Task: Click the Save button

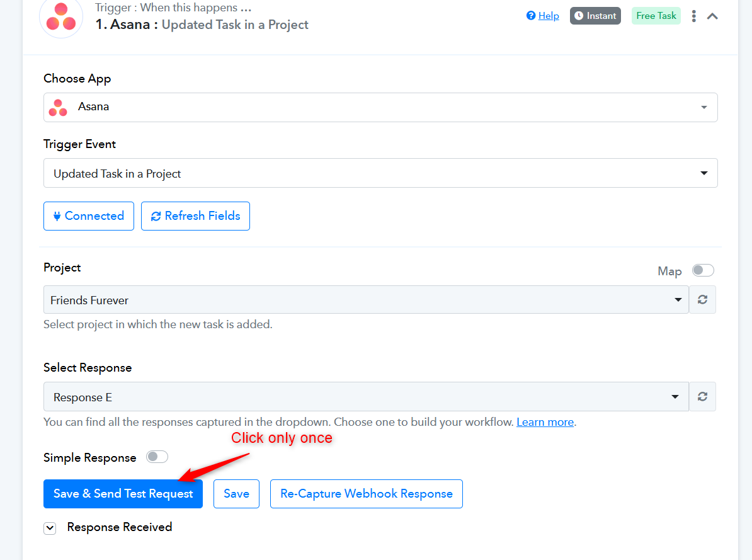Action: 236,494
